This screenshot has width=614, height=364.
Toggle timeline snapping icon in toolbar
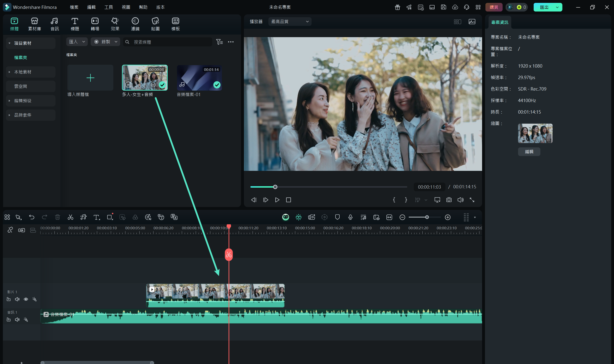tap(298, 217)
